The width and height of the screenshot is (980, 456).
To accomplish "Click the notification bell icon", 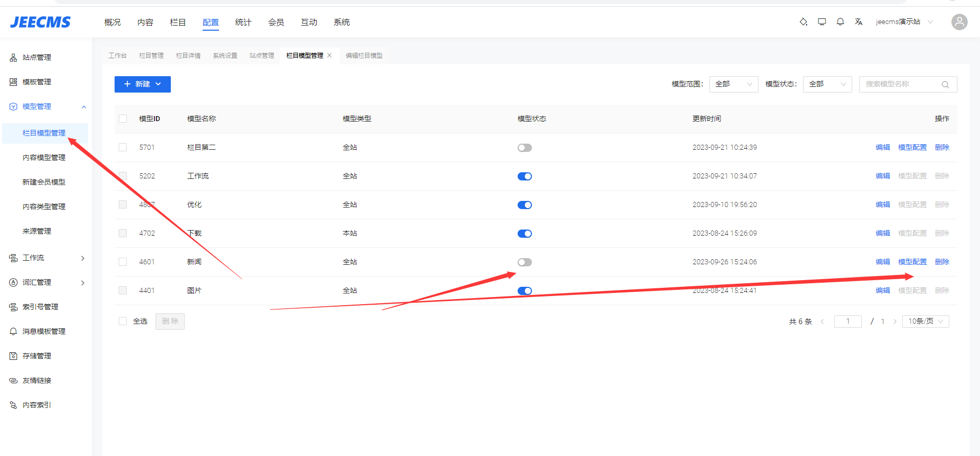I will (840, 22).
